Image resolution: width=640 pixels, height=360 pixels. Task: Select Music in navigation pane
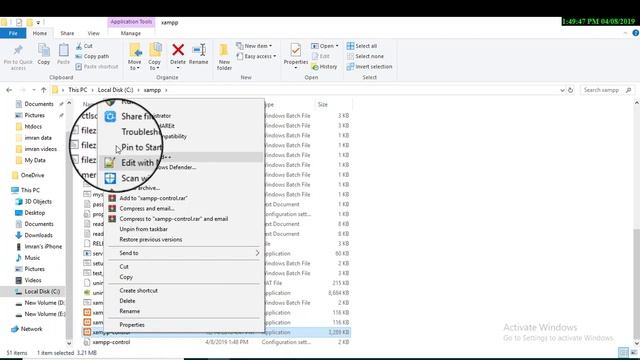coord(32,258)
